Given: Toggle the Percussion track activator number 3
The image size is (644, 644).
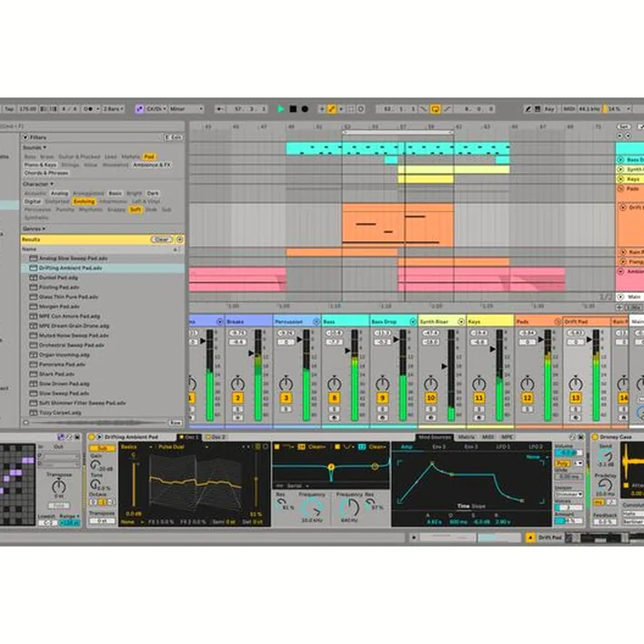Looking at the screenshot, I should coord(286,397).
